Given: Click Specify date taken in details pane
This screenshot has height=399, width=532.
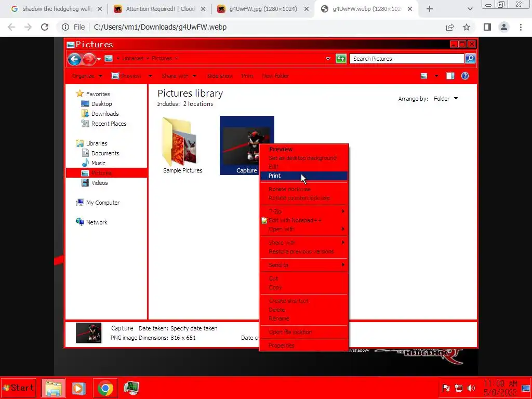Looking at the screenshot, I should point(194,328).
